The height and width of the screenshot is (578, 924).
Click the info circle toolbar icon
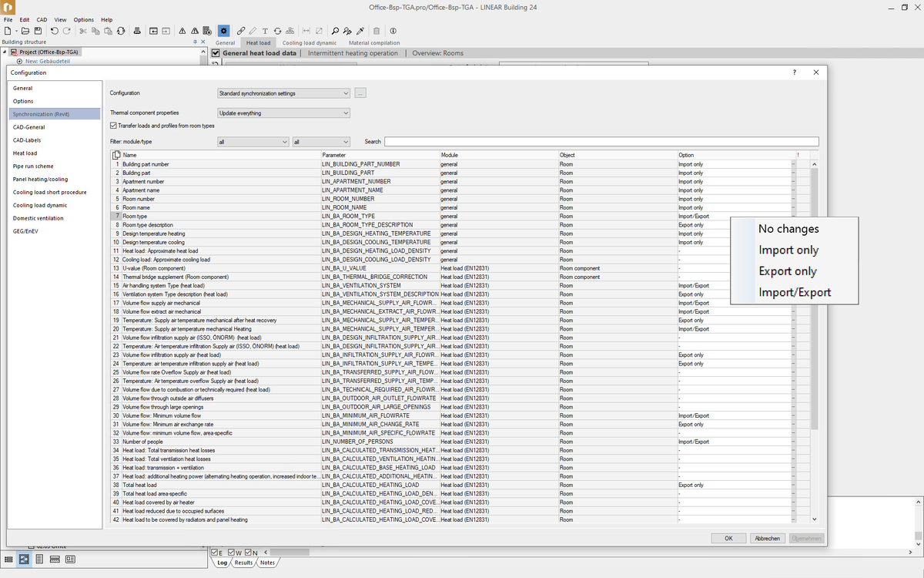pyautogui.click(x=393, y=31)
